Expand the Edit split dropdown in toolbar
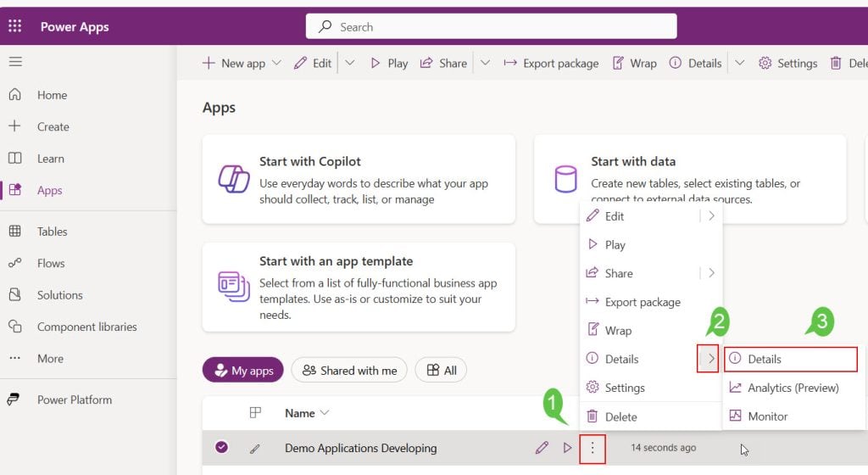Screen dimensions: 868x475 [350, 63]
